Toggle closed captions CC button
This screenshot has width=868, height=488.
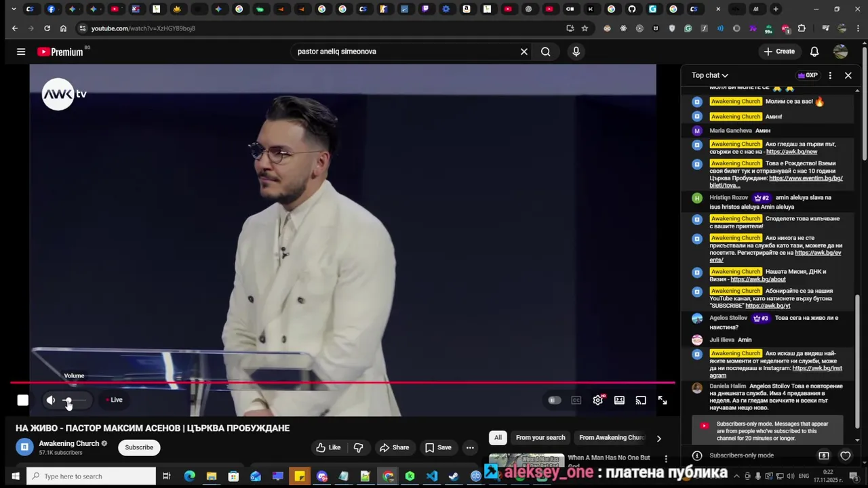pos(576,400)
